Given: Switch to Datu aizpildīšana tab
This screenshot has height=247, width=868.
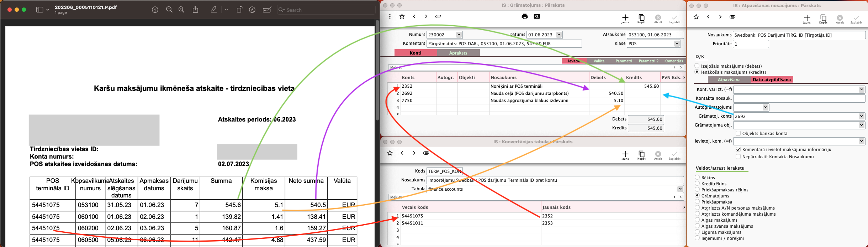Looking at the screenshot, I should 772,79.
